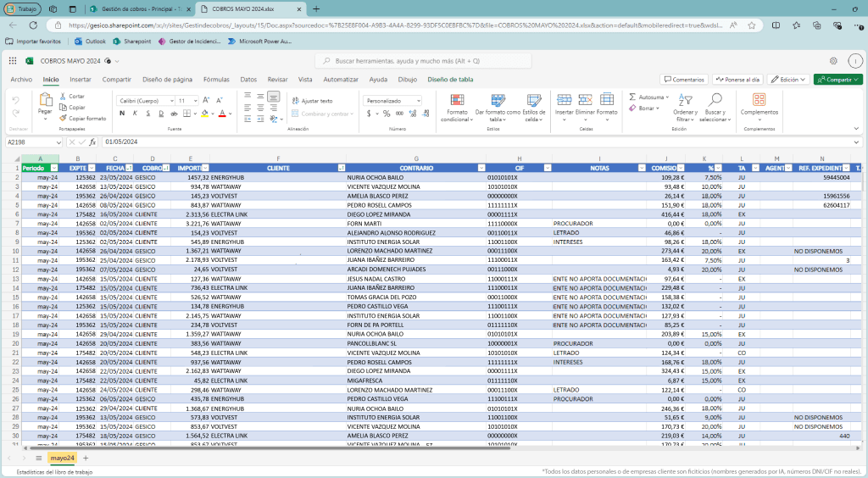Open the Archivo menu

tap(21, 80)
